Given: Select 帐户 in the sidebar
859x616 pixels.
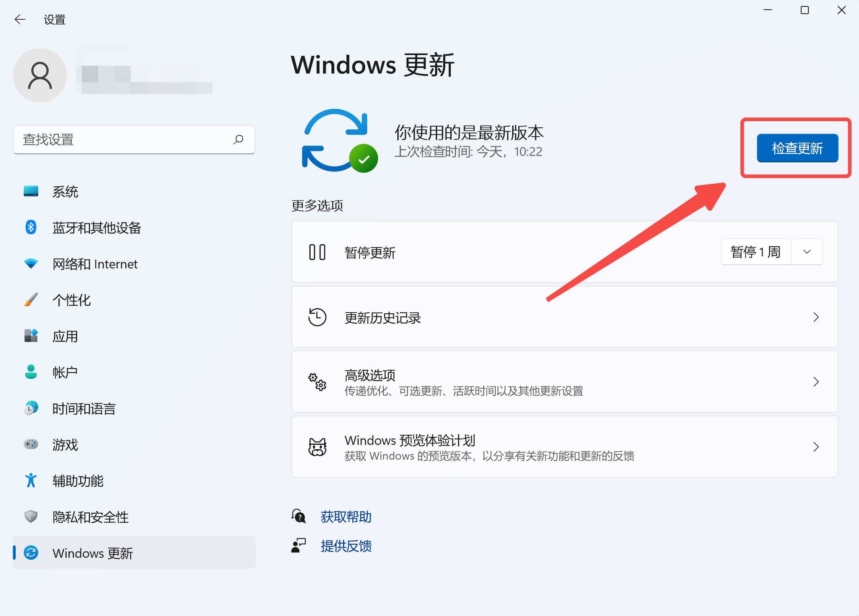Looking at the screenshot, I should tap(134, 372).
